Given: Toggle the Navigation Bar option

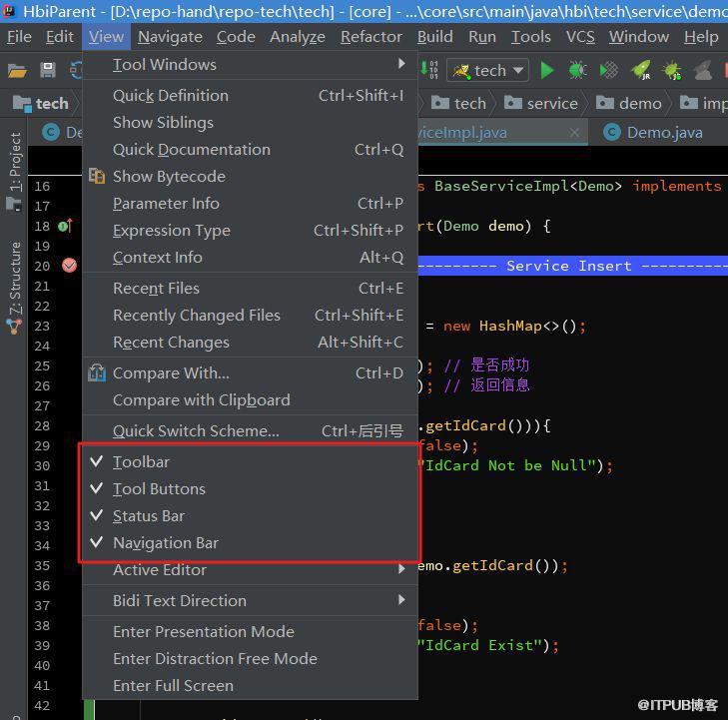Looking at the screenshot, I should coord(251,542).
